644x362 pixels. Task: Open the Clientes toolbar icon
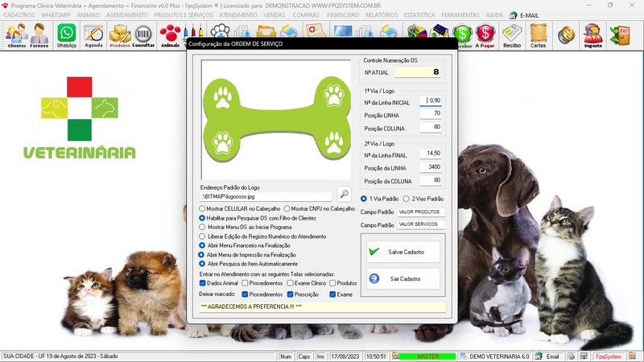(16, 35)
